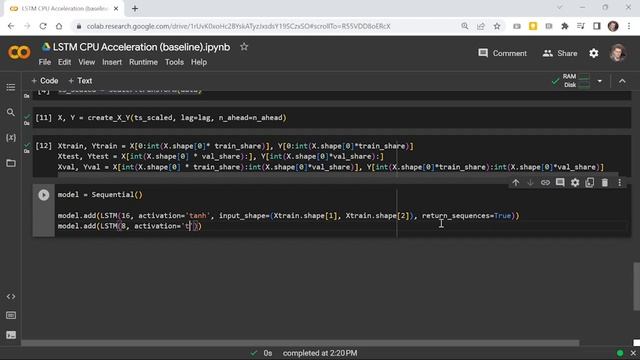Open browser zoom magnifier icon in address bar
Image resolution: width=640 pixels, height=360 pixels.
click(x=464, y=26)
